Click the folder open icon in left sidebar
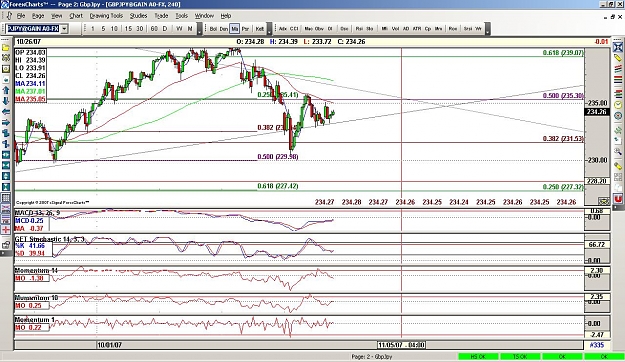Screen dimensions: 625x362 pyautogui.click(x=6, y=48)
